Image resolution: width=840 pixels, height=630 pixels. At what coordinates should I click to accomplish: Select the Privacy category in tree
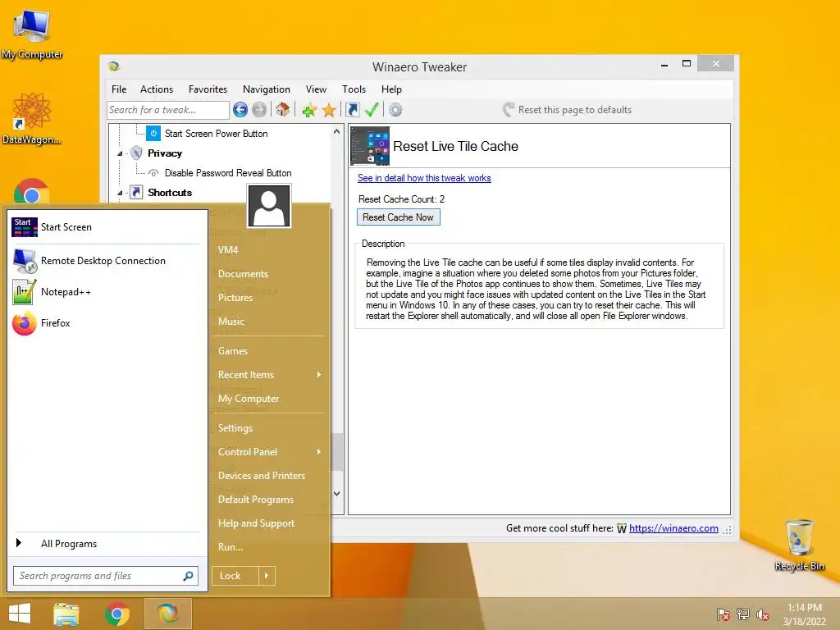point(164,153)
